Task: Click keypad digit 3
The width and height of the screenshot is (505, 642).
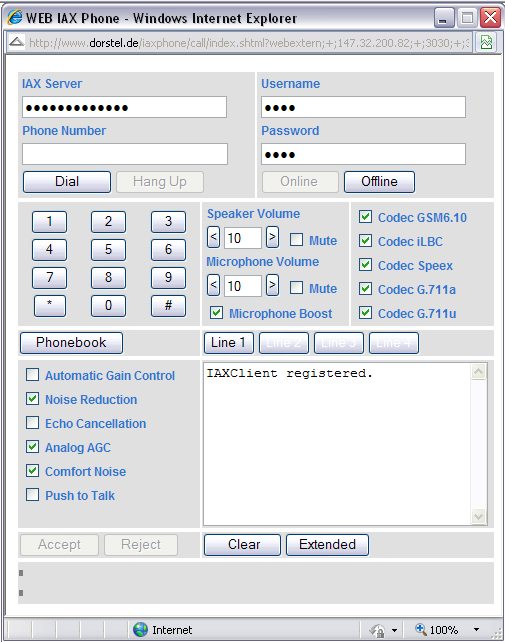Action: tap(168, 222)
